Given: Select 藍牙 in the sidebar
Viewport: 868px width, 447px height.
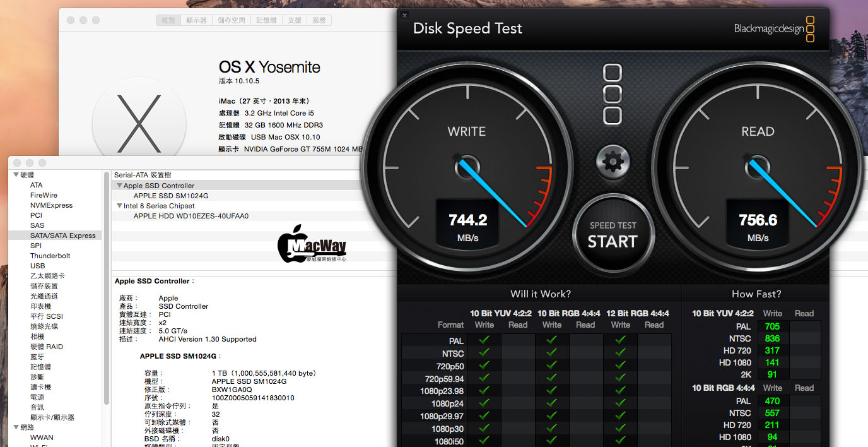Looking at the screenshot, I should coord(37,357).
